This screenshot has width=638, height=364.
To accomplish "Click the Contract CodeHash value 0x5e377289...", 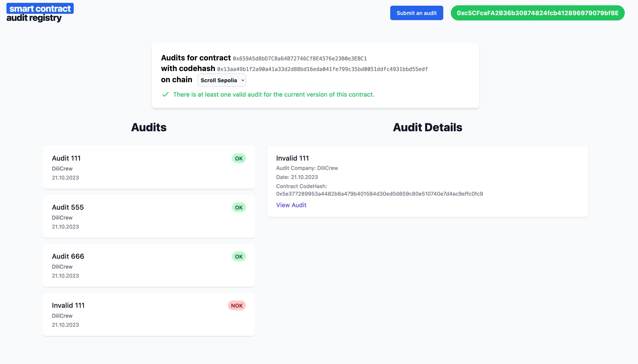I will (x=379, y=194).
